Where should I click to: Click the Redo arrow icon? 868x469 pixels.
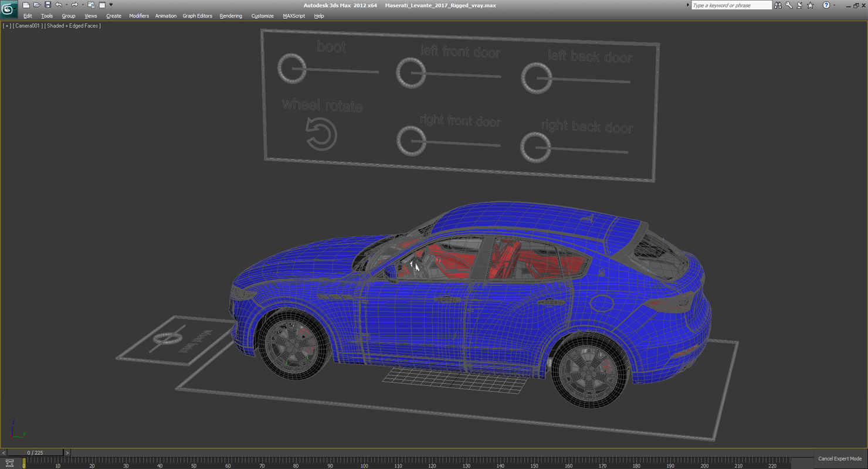tap(74, 5)
